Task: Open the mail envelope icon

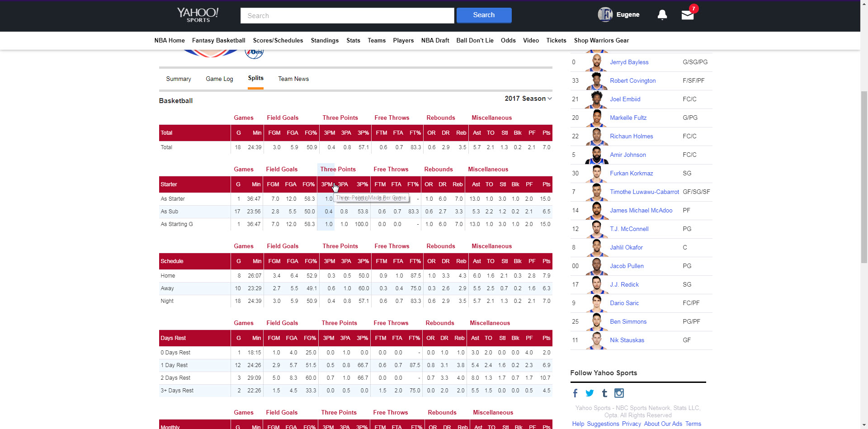Action: 687,15
